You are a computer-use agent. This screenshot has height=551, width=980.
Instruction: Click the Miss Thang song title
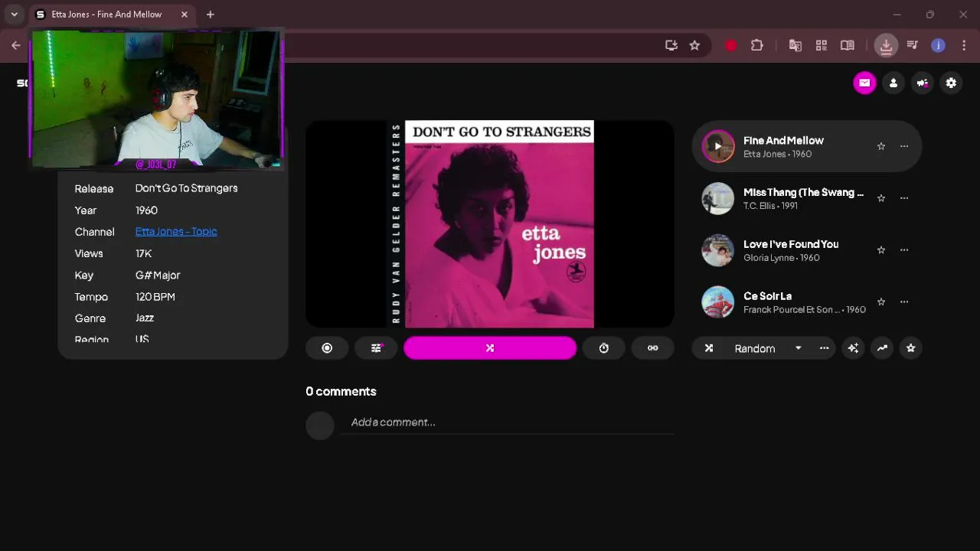click(803, 193)
